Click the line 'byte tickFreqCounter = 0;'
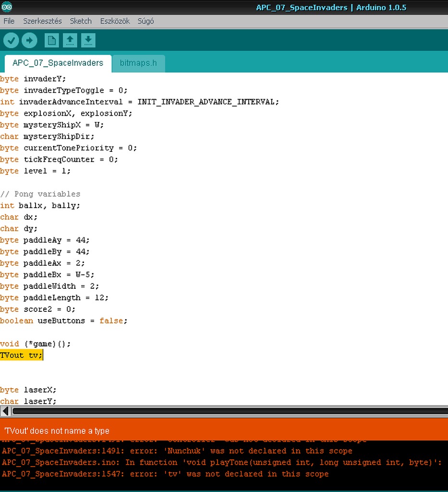448x492 pixels. [59, 160]
